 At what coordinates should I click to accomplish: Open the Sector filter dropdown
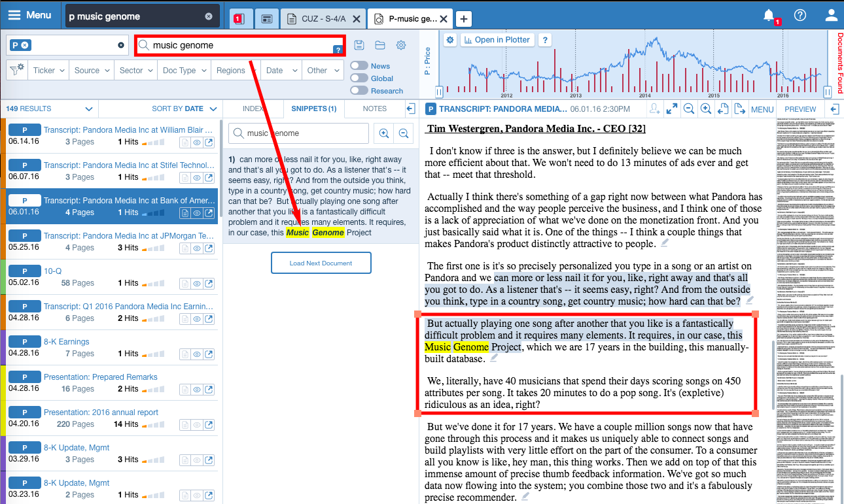pos(135,70)
